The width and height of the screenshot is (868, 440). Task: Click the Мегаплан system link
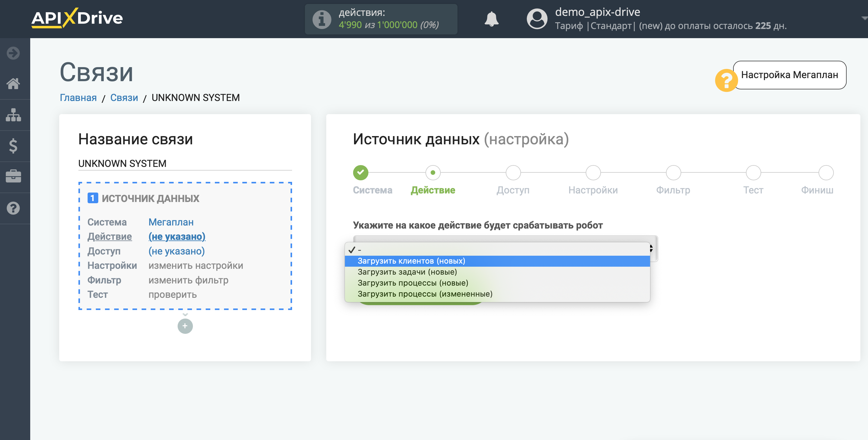171,222
